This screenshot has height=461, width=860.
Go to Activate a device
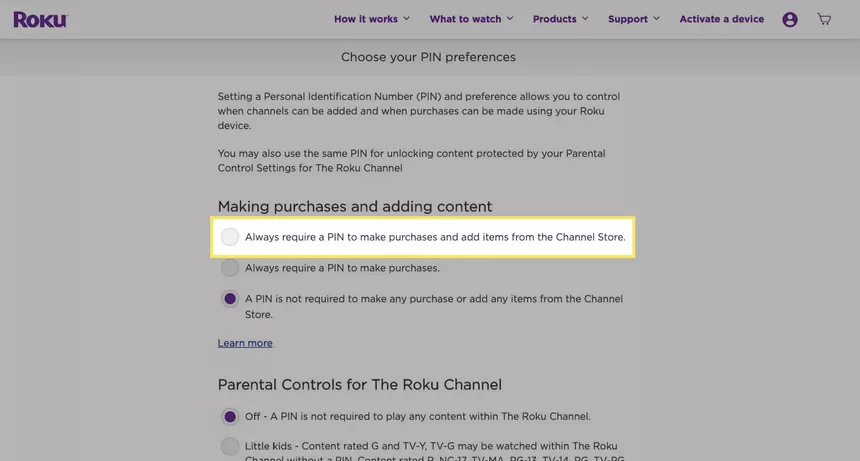(x=722, y=19)
